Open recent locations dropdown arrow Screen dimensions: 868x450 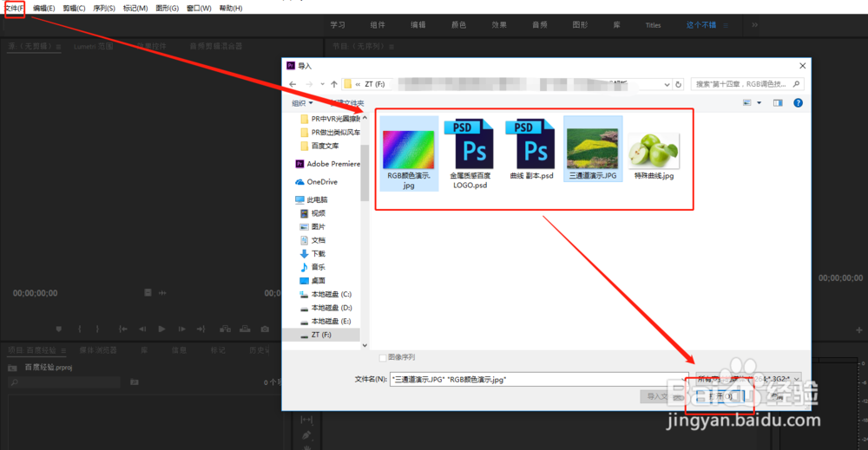322,84
